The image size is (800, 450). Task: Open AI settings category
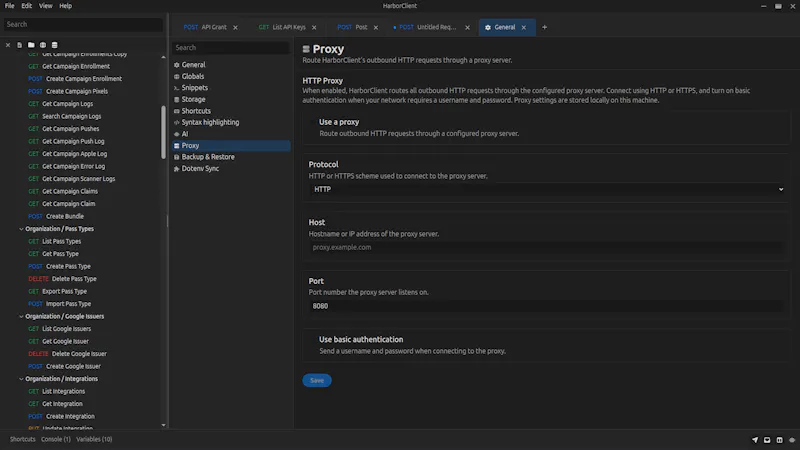tap(231, 134)
